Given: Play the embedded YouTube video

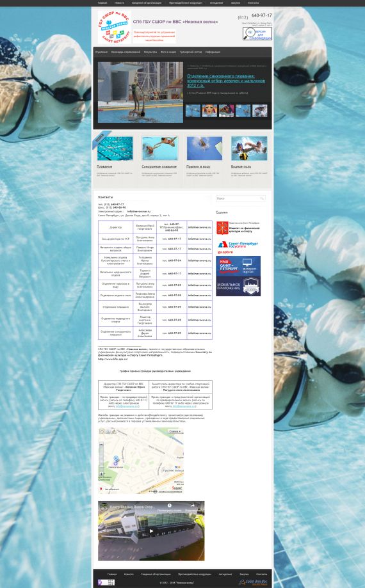Looking at the screenshot, I should (x=151, y=530).
